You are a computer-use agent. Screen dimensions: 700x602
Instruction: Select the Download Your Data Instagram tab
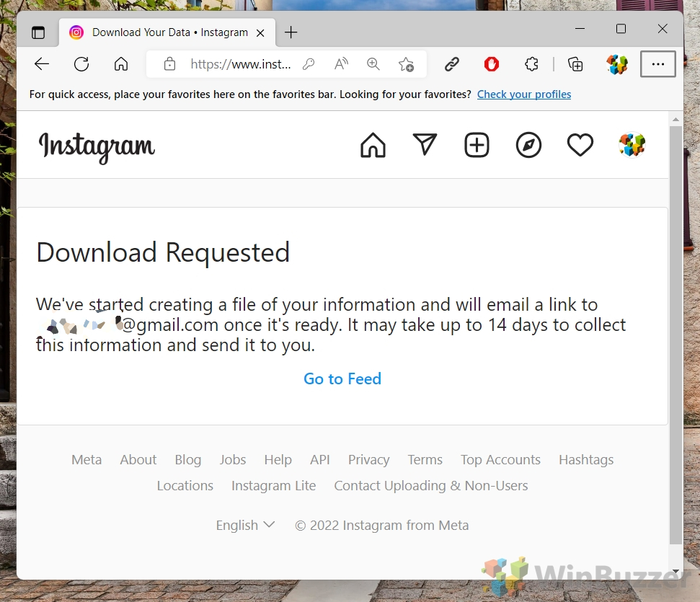(167, 32)
